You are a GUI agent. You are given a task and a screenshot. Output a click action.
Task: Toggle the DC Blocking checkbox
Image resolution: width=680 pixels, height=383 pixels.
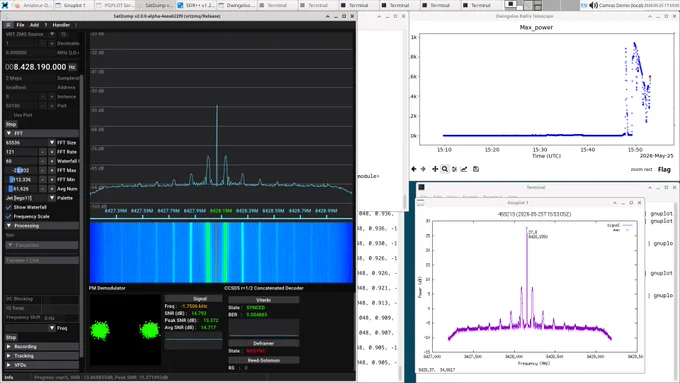coord(47,299)
